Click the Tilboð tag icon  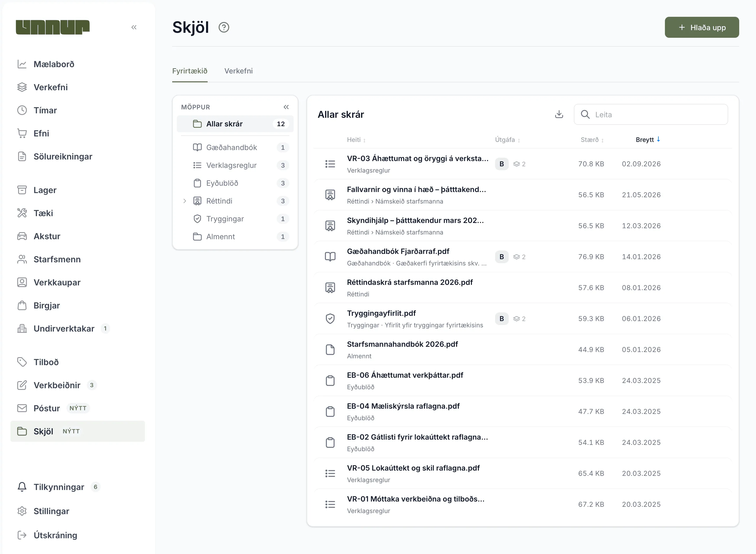tap(22, 362)
